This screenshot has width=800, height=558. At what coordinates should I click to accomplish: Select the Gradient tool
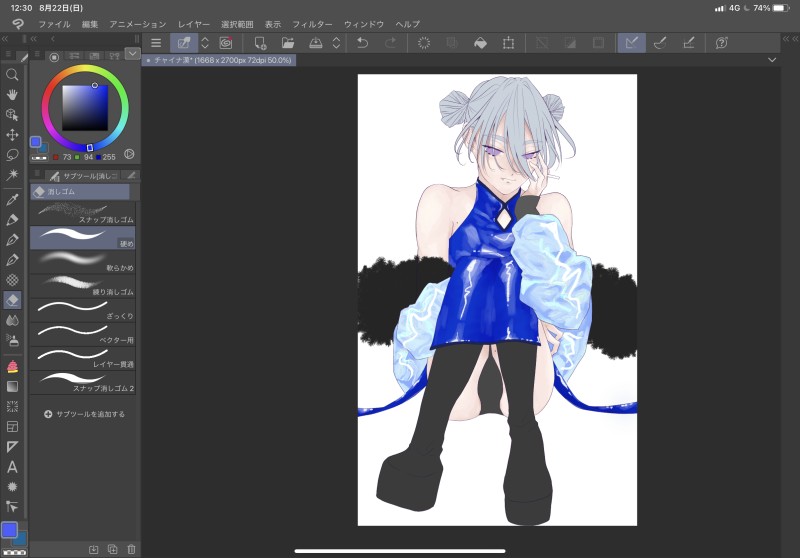point(12,387)
